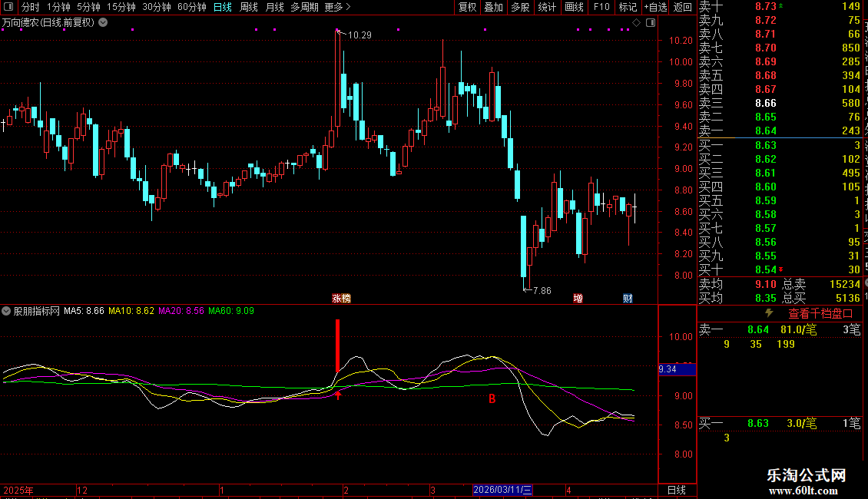Select the 买十 bid row at 8.54
The height and width of the screenshot is (499, 868).
click(x=780, y=269)
